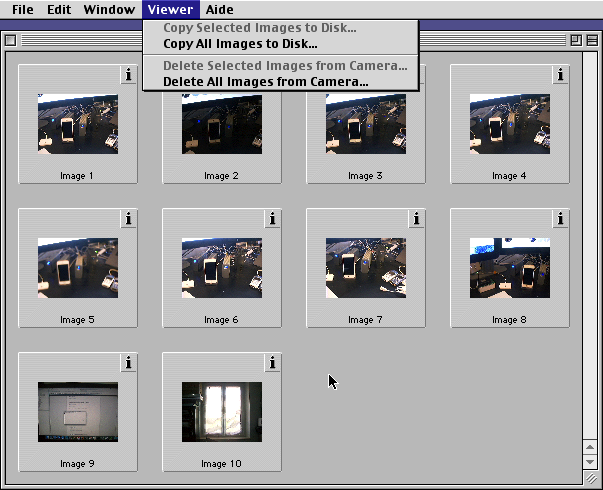
Task: Select the Image 2 thumbnail
Action: [x=222, y=124]
